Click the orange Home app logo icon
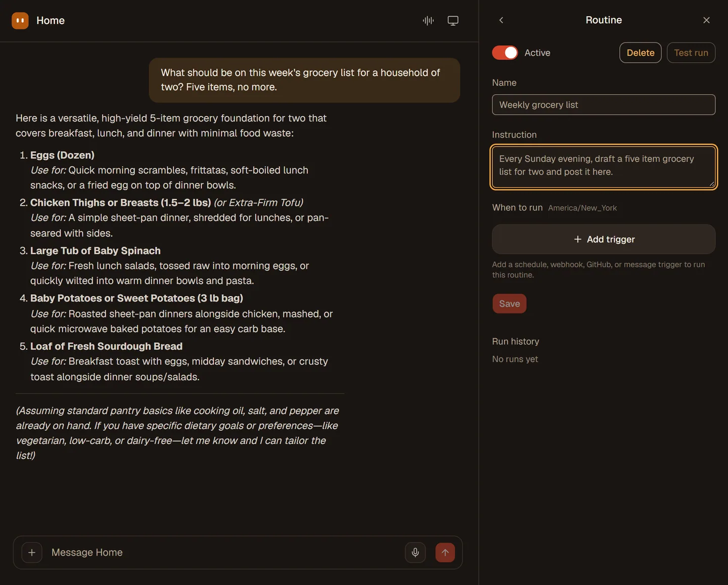The height and width of the screenshot is (585, 728). (20, 21)
